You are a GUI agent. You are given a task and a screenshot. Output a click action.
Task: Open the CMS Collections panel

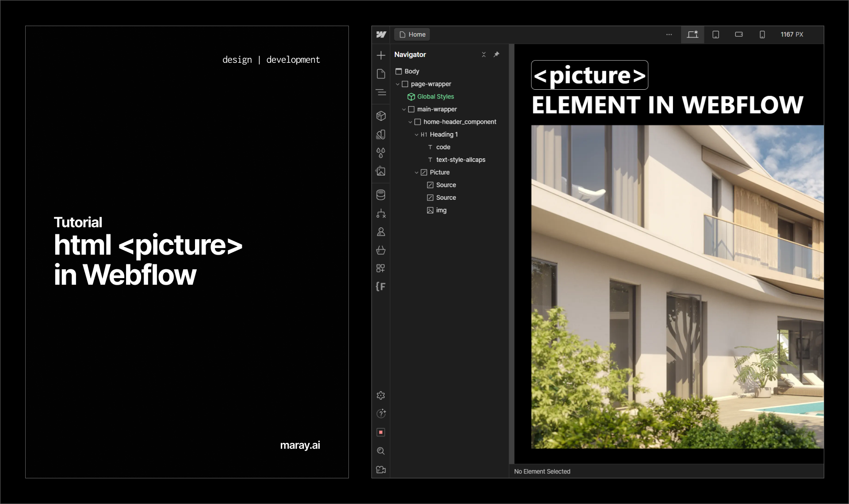[x=381, y=195]
